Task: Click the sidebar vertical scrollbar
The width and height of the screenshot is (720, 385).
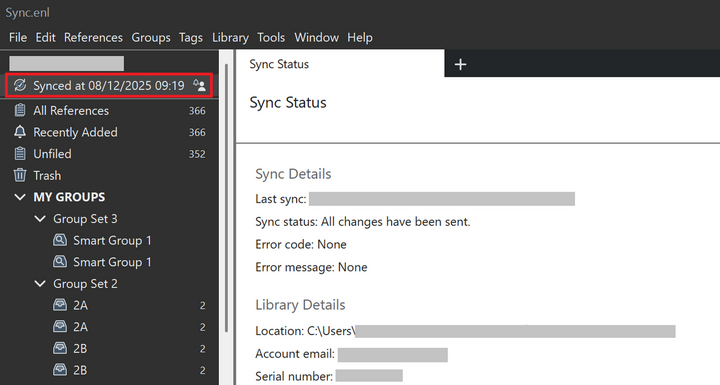Action: [x=226, y=198]
